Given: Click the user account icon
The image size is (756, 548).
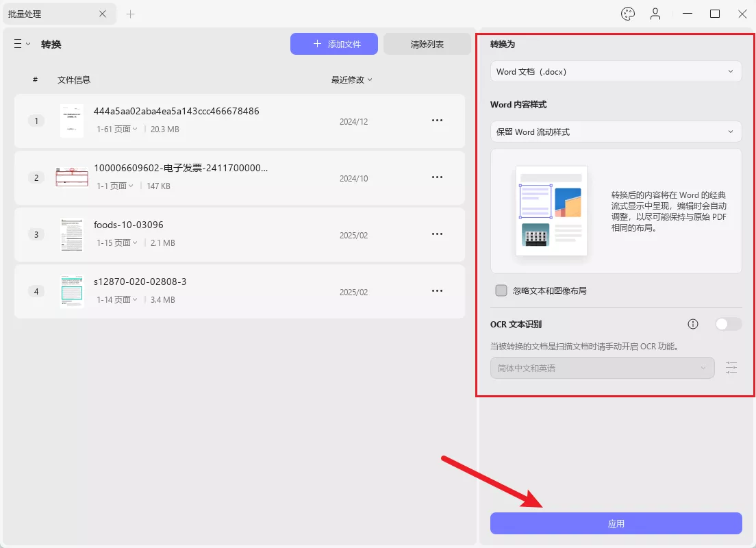Looking at the screenshot, I should 655,14.
